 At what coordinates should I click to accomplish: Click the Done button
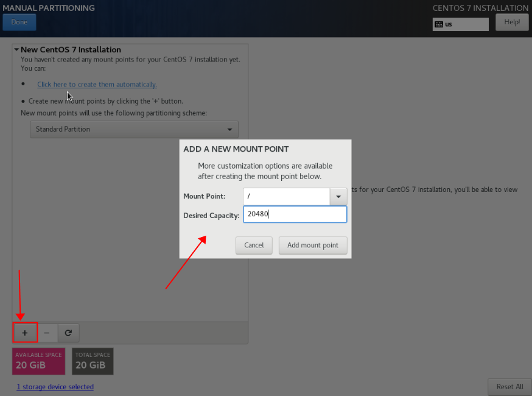coord(19,23)
